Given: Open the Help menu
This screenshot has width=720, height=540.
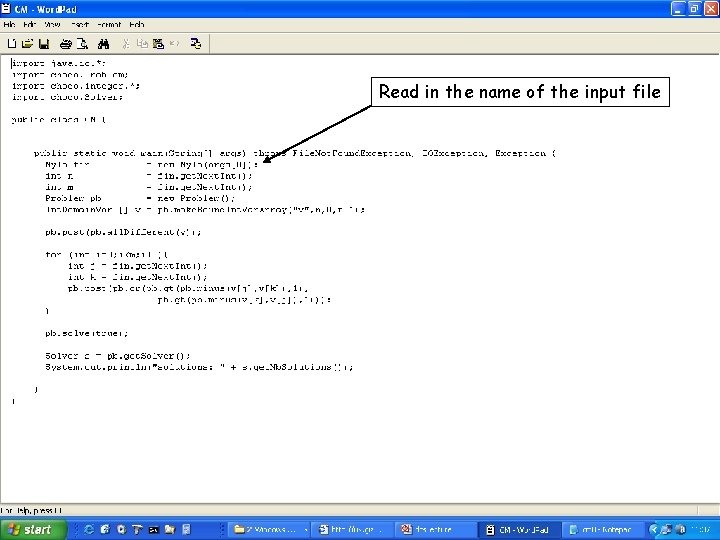Looking at the screenshot, I should tap(136, 24).
